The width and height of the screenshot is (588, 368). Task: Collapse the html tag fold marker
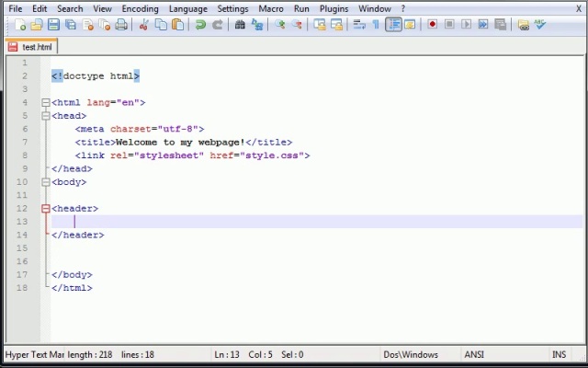pyautogui.click(x=45, y=103)
